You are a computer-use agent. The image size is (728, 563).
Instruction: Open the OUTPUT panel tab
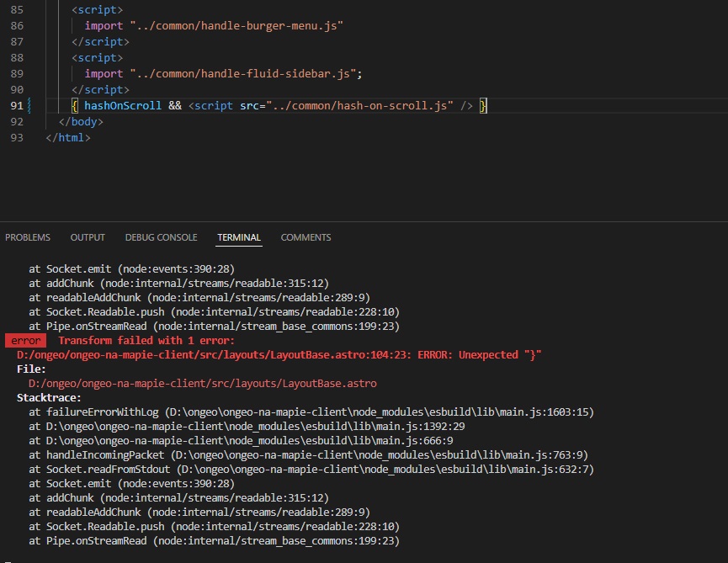pos(88,237)
